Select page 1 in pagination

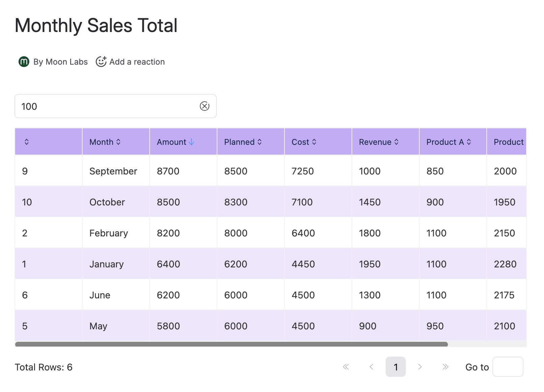point(395,367)
